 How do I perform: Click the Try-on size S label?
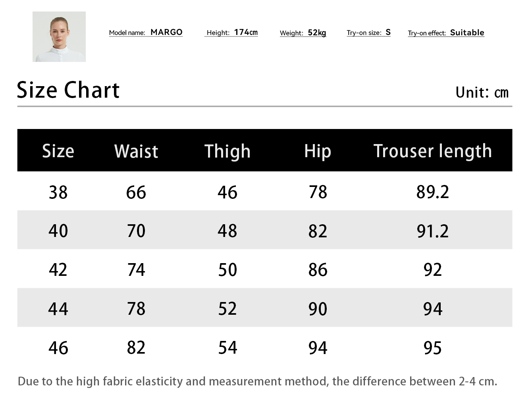(x=368, y=32)
